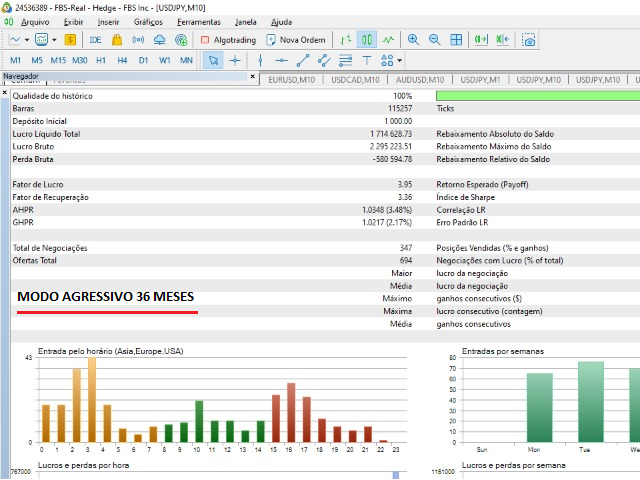
Task: Expand the templates dropdown arrow
Action: tap(54, 40)
